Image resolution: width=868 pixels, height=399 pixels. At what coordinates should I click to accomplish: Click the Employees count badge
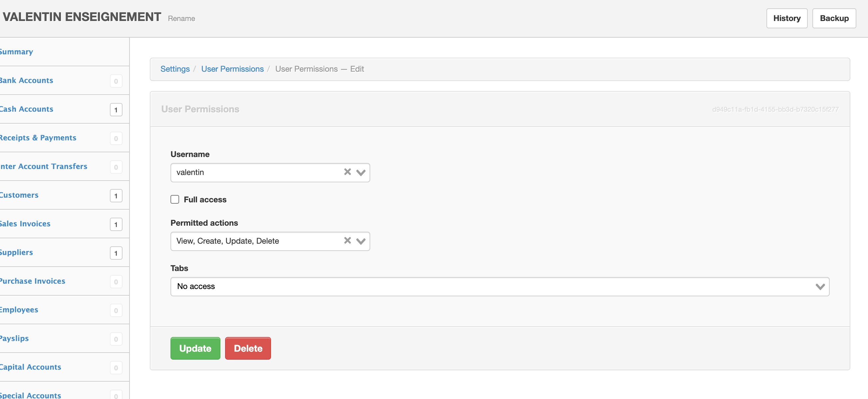point(116,310)
